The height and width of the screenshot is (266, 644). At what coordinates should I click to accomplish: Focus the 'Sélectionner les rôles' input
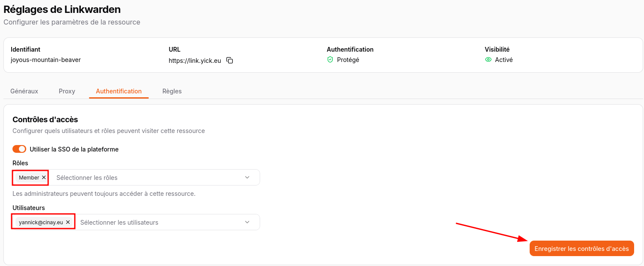[x=146, y=177]
